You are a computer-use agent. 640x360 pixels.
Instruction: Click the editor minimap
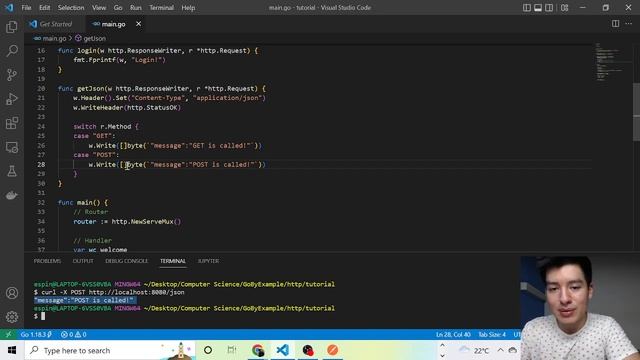pos(610,61)
